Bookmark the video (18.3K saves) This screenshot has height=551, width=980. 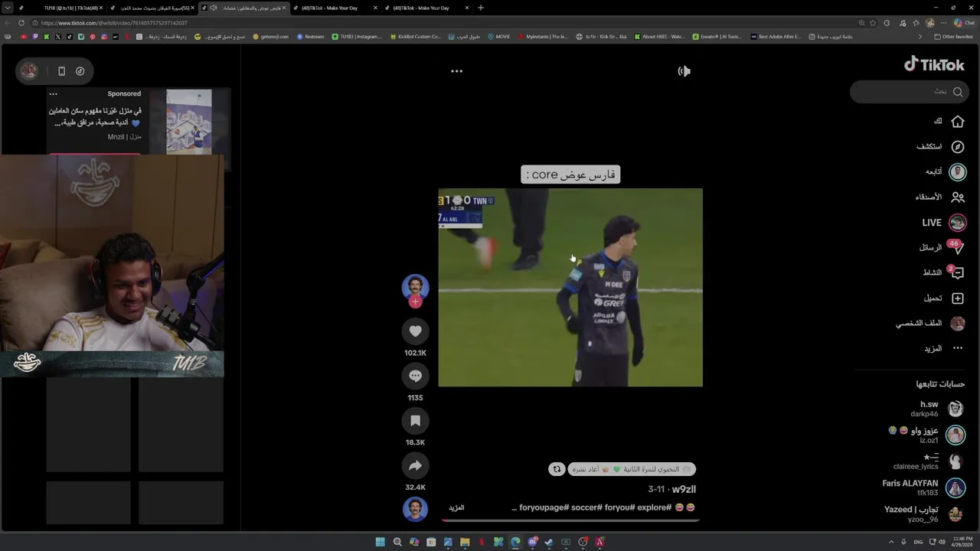pos(415,421)
